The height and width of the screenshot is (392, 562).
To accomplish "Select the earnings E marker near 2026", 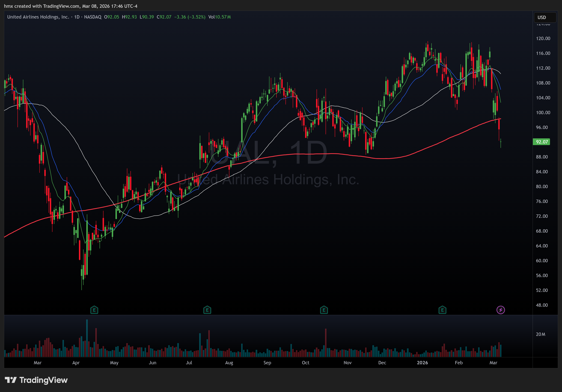I will click(x=442, y=310).
